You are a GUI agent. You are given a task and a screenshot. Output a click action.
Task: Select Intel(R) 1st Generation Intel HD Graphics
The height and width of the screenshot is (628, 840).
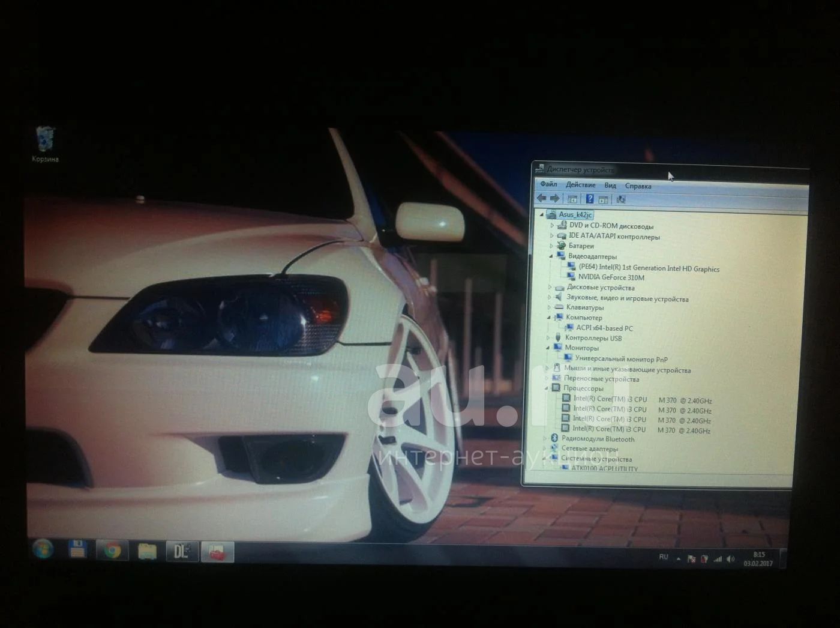(x=649, y=268)
